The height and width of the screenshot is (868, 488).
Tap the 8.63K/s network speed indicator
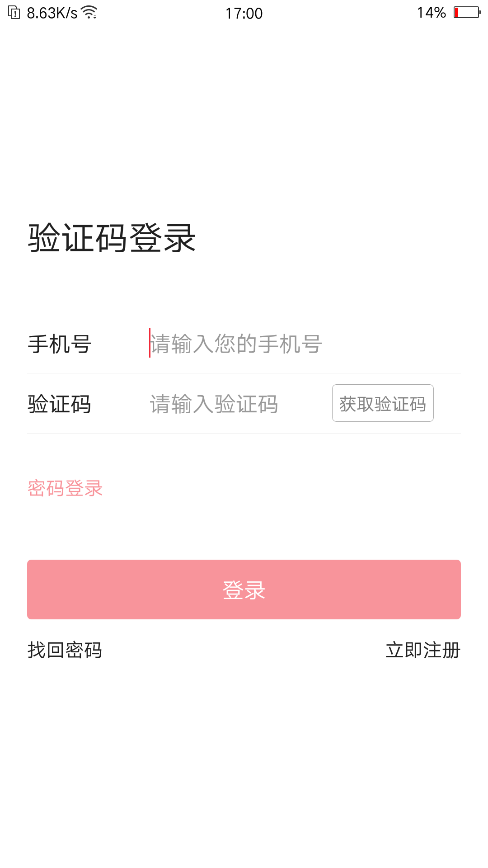point(52,13)
